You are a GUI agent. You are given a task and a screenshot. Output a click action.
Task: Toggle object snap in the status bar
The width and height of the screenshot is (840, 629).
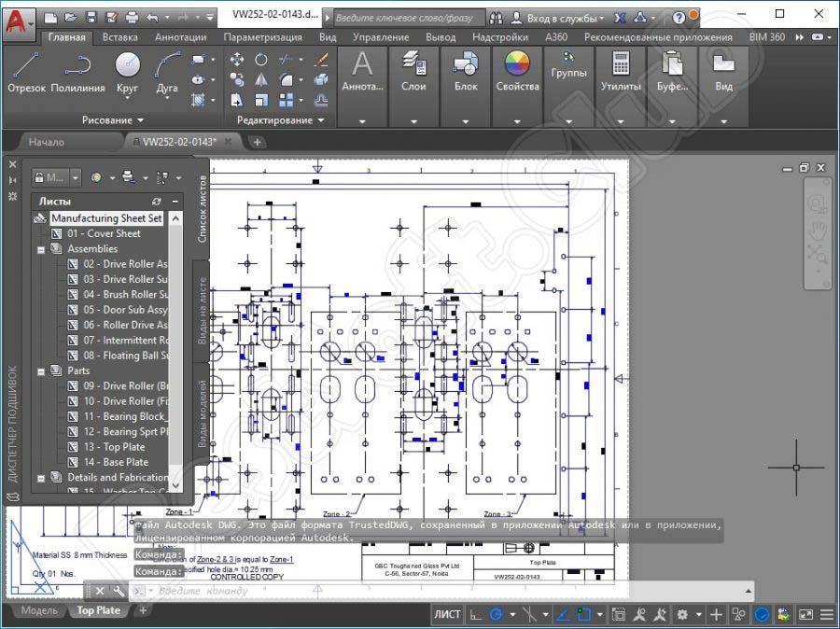583,614
